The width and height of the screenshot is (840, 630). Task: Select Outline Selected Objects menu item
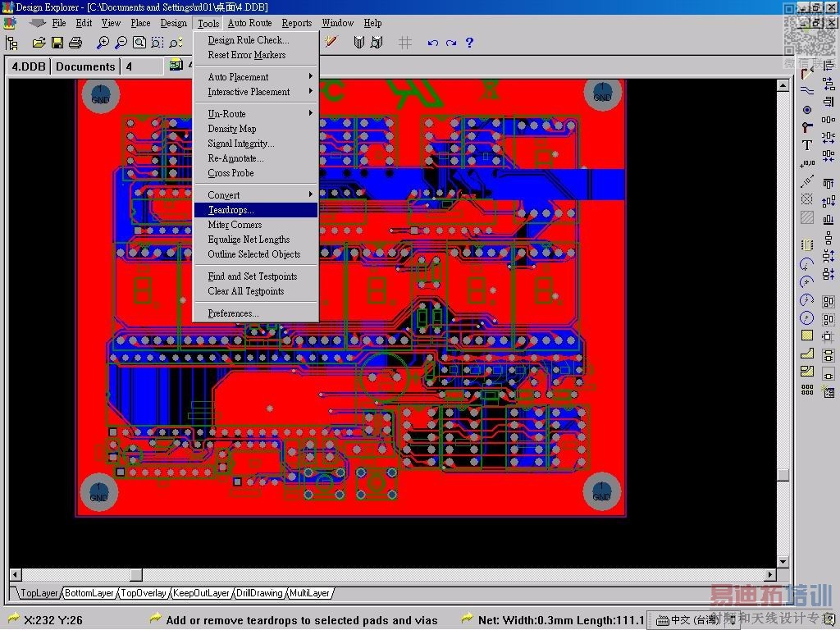pyautogui.click(x=256, y=254)
